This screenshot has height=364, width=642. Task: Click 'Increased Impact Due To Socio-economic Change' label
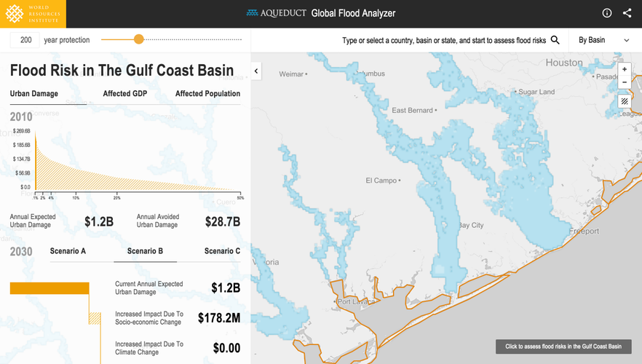tap(149, 318)
